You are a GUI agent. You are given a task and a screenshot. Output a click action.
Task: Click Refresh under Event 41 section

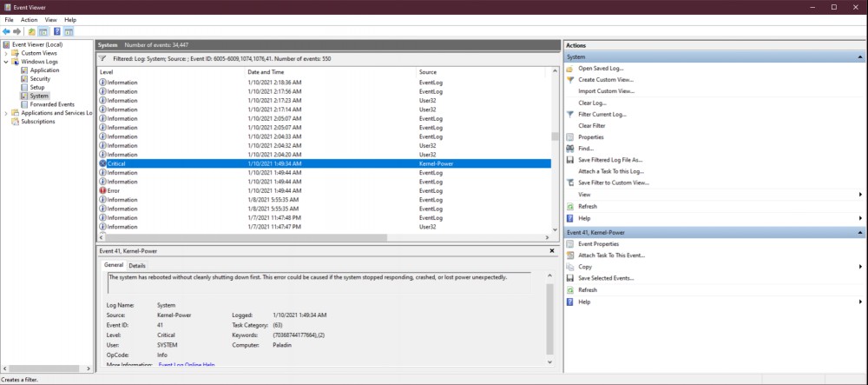pyautogui.click(x=588, y=289)
